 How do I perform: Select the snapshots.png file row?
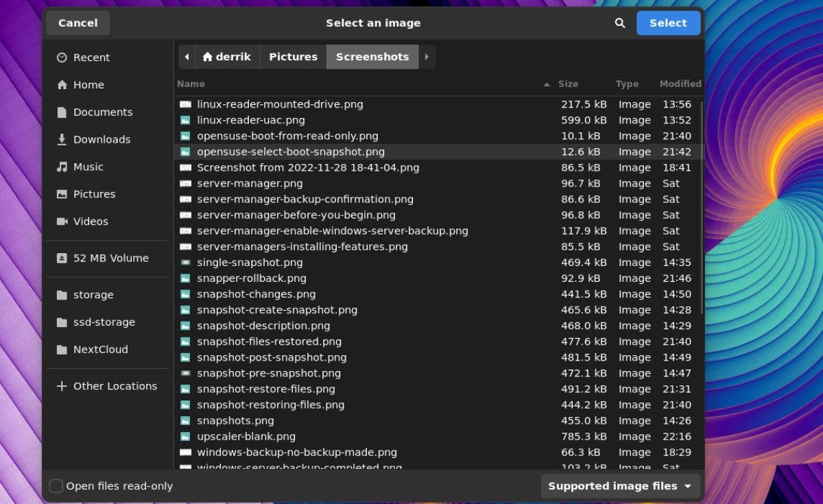pos(236,420)
